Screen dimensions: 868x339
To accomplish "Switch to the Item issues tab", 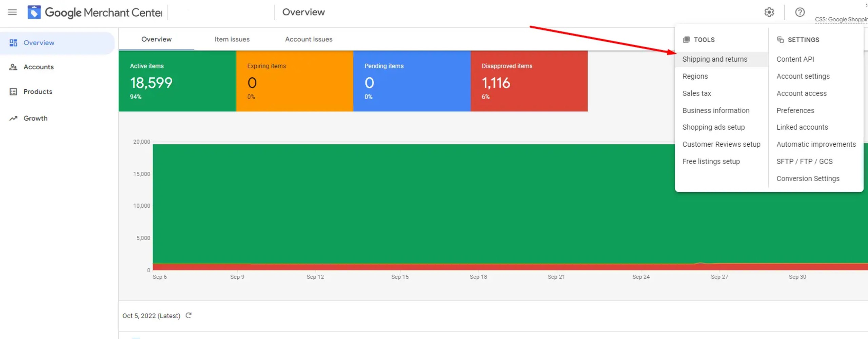I will click(x=232, y=39).
